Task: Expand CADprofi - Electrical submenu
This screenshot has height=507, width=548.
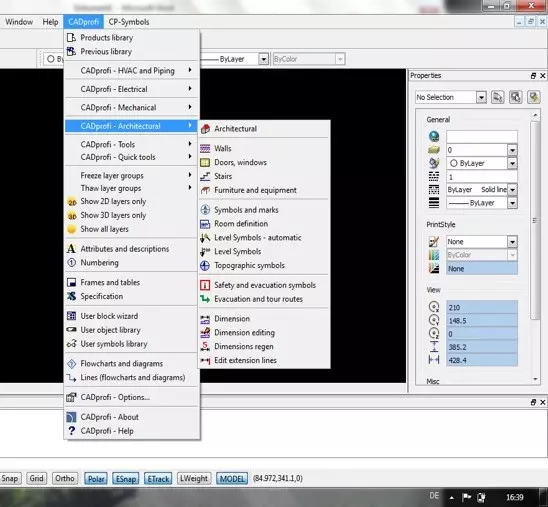Action: point(132,89)
